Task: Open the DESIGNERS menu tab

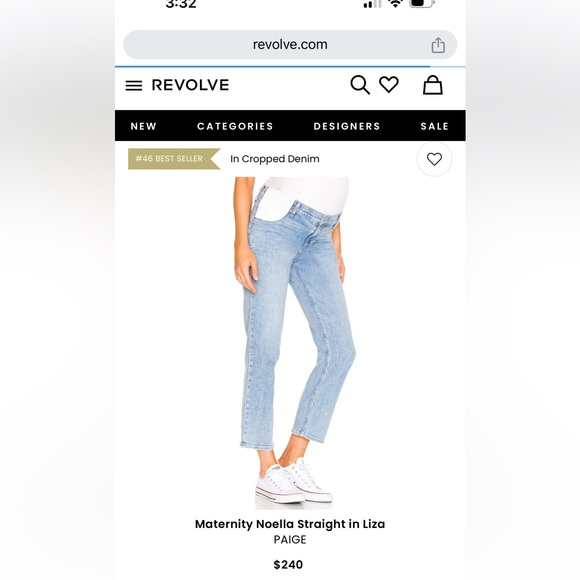Action: pos(347,126)
